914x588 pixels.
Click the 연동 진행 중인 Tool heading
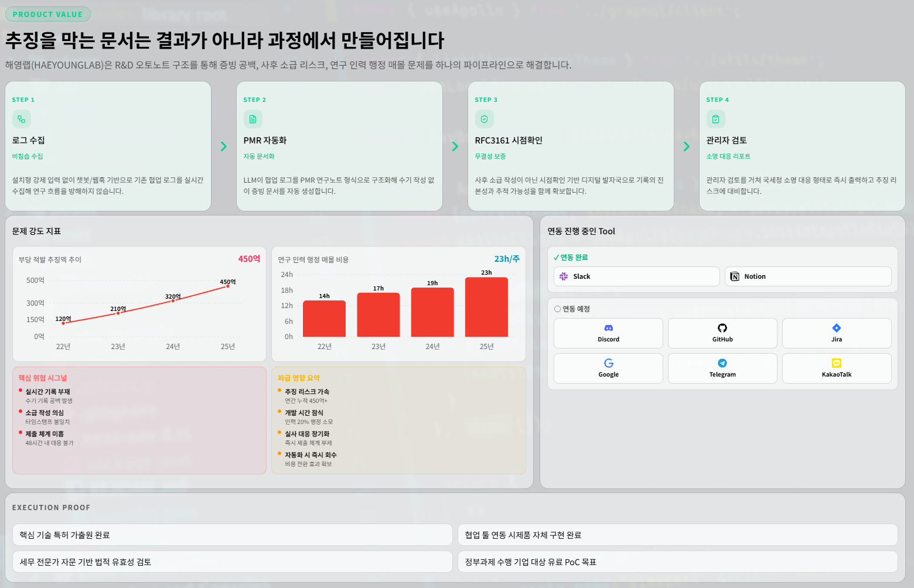click(581, 231)
